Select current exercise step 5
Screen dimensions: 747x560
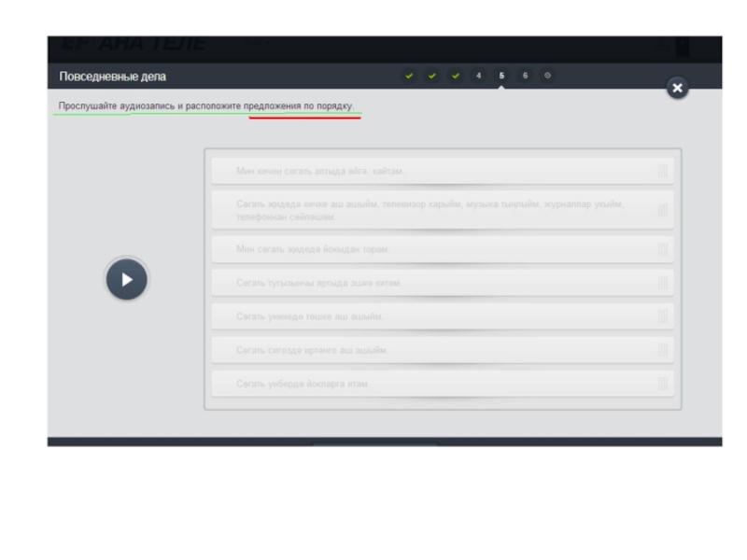(501, 76)
